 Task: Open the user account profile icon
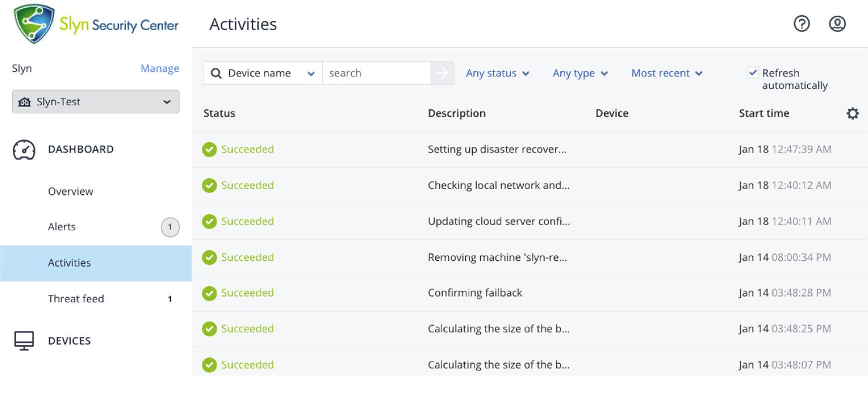tap(837, 24)
